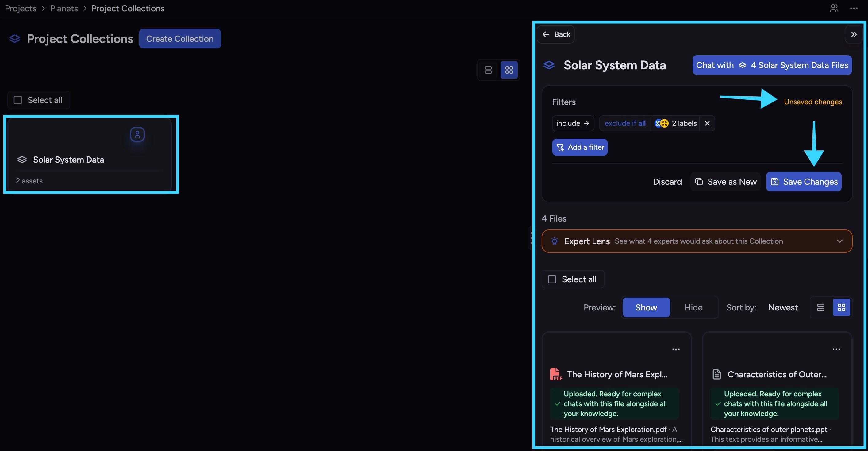Open Characteristics of Outer... file card
Image resolution: width=868 pixels, height=451 pixels.
click(x=777, y=389)
